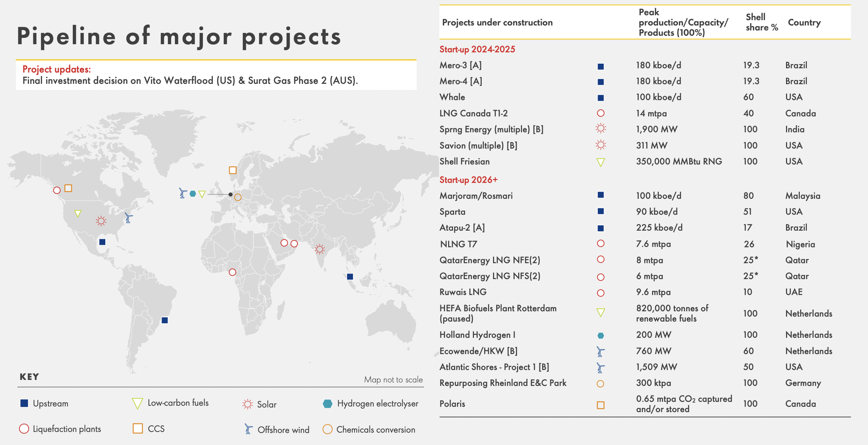Select the Start-up 2024-2025 heading
Viewport: 868px width, 445px height.
pyautogui.click(x=477, y=49)
